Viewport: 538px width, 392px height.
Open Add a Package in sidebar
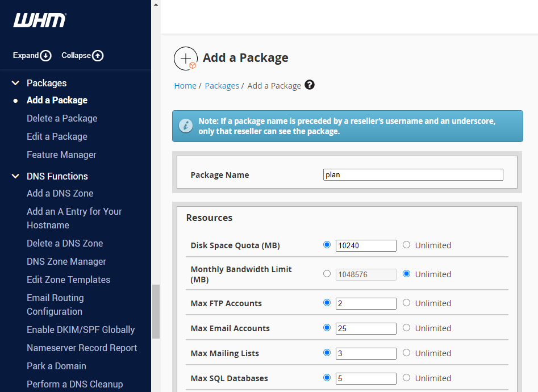[x=57, y=100]
